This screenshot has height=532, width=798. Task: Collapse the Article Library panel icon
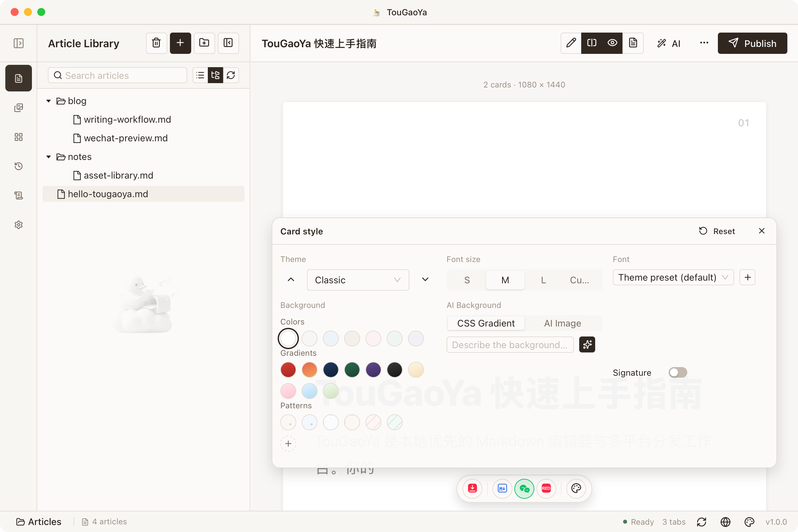tap(228, 43)
